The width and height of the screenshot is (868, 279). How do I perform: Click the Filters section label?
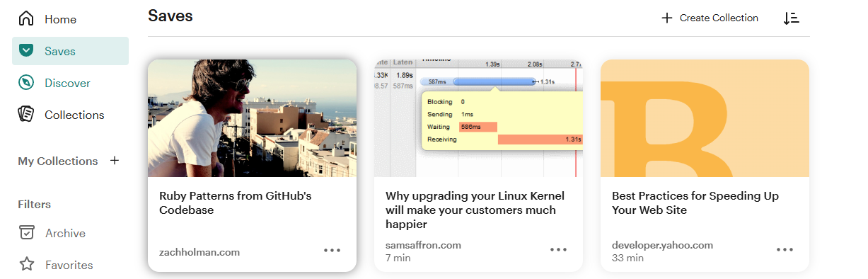[x=34, y=205]
